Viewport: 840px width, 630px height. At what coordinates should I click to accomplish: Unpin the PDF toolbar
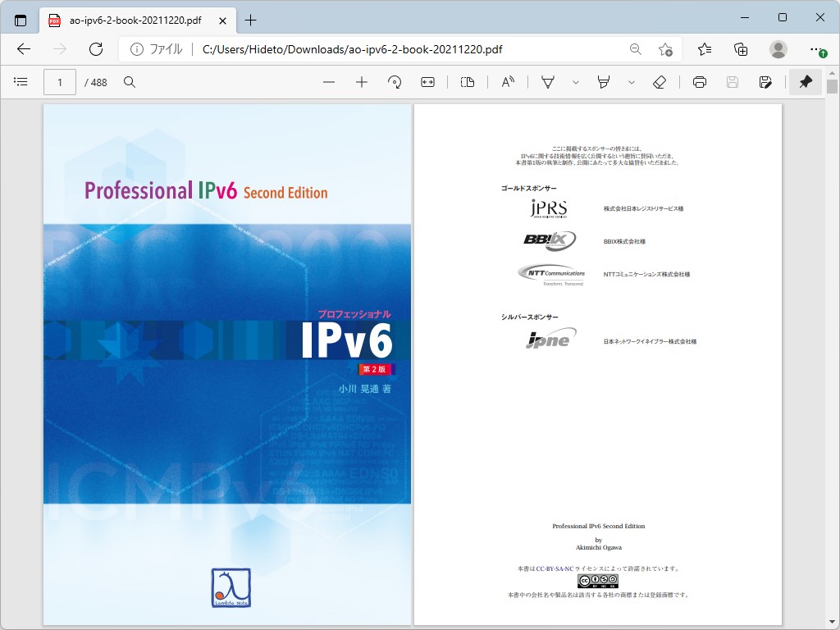(x=805, y=82)
